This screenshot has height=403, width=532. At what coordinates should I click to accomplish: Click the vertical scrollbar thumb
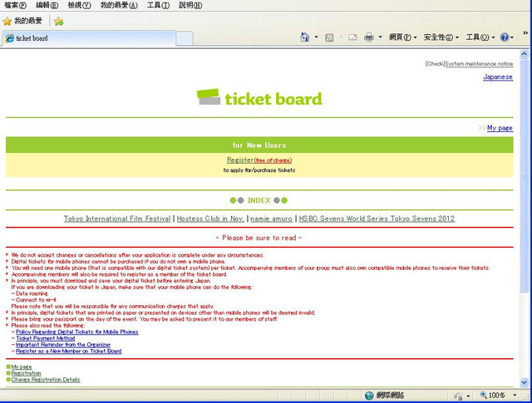[x=525, y=174]
